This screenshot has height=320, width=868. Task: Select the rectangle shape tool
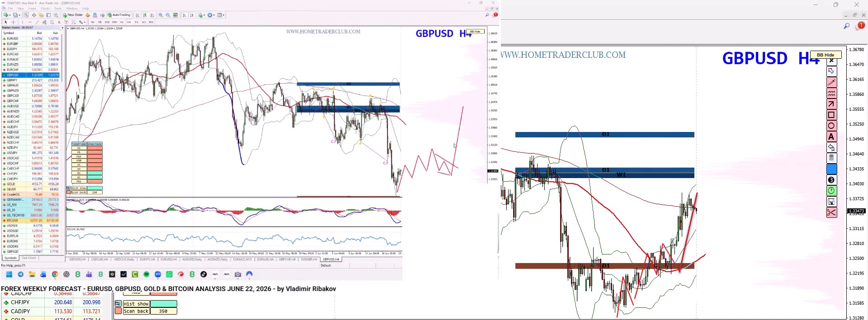click(x=831, y=115)
